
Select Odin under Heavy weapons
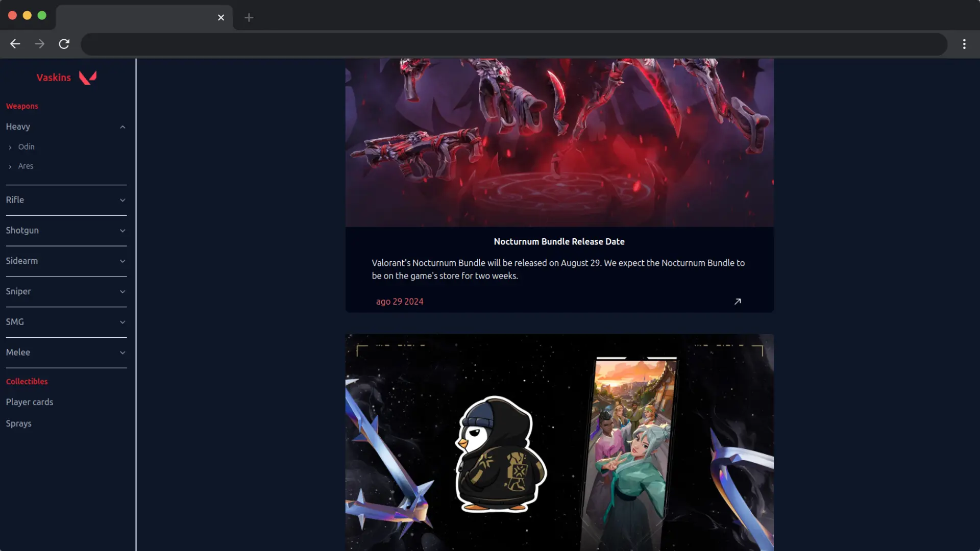[27, 147]
